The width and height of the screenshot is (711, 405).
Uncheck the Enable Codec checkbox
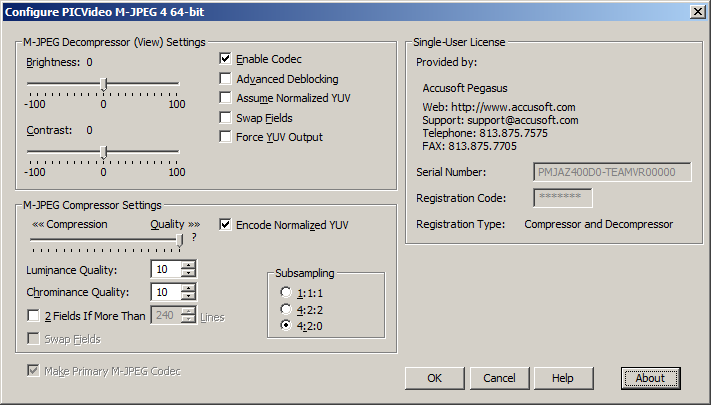point(226,60)
